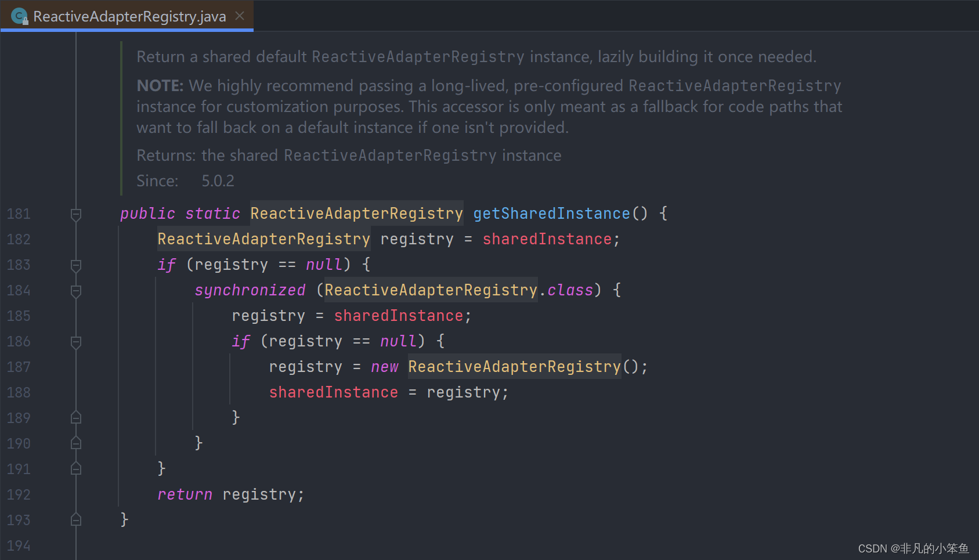Click line number 185 in the gutter
The image size is (979, 560).
coord(19,316)
